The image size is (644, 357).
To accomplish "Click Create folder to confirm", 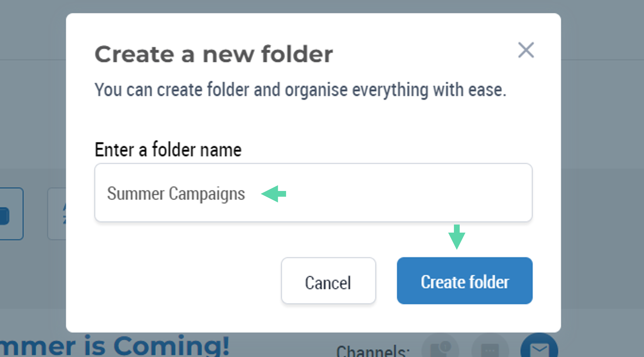I will 465,281.
